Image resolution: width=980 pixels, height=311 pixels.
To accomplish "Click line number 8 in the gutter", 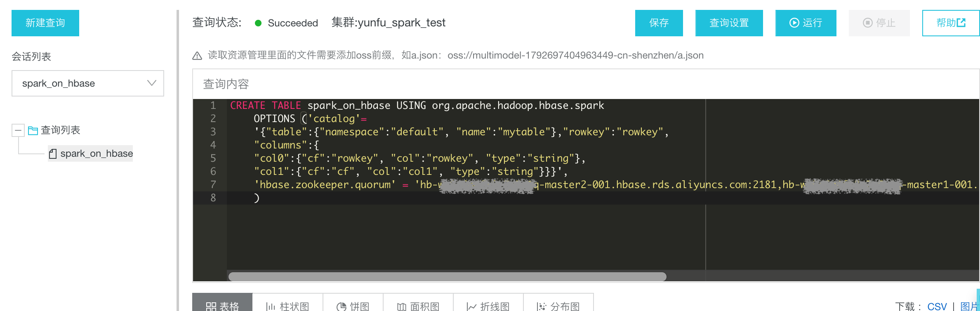I will click(x=213, y=198).
